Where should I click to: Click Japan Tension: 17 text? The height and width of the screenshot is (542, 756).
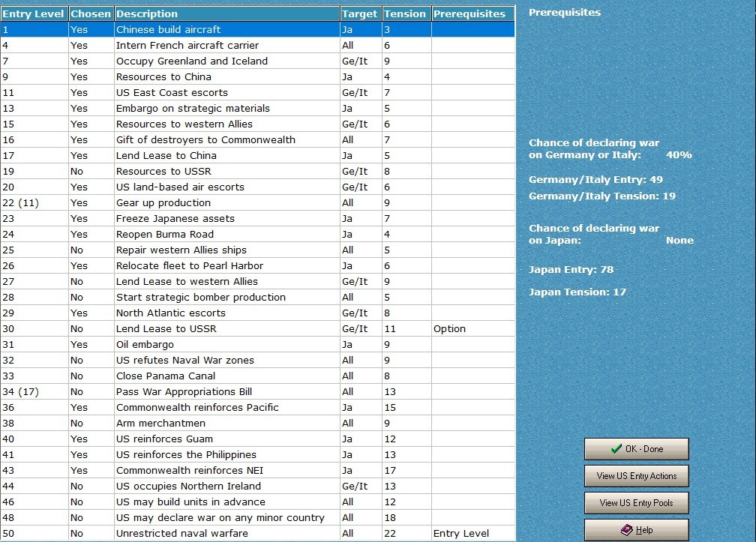point(577,292)
